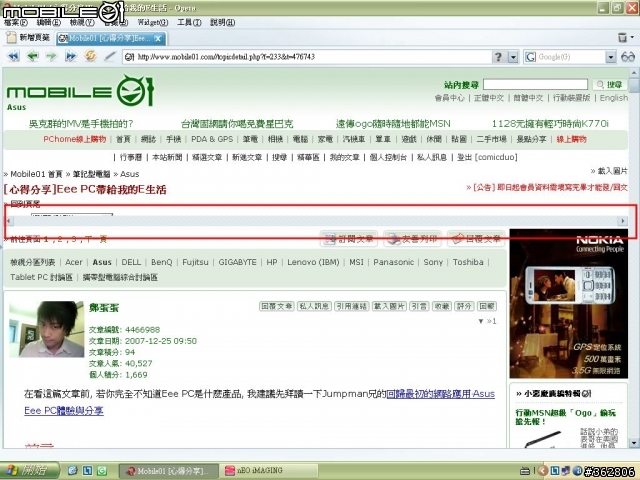Screen dimensions: 640x480
Task: Select the Toshiba brand forum link
Action: 468,262
